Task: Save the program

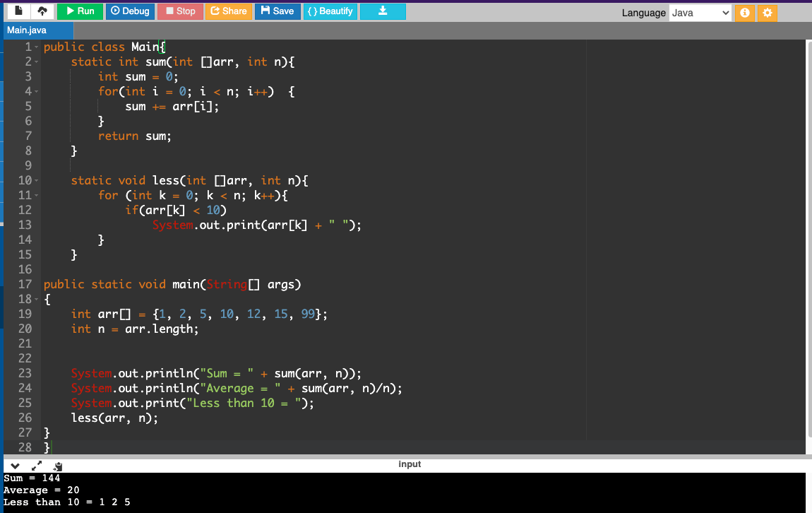Action: pyautogui.click(x=277, y=11)
